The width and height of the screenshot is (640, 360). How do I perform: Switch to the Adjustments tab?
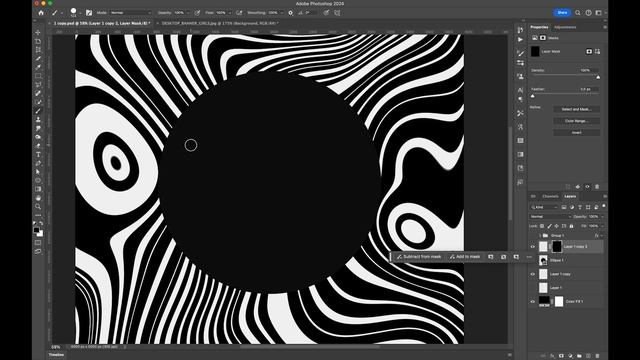[565, 27]
